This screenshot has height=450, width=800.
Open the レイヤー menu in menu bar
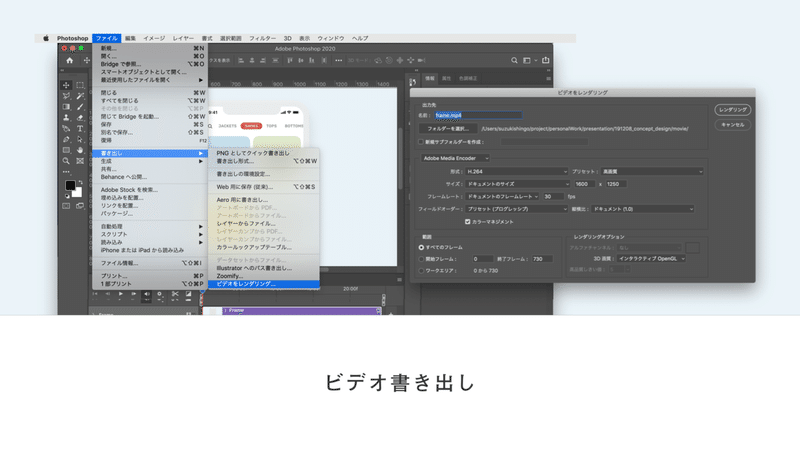(183, 38)
